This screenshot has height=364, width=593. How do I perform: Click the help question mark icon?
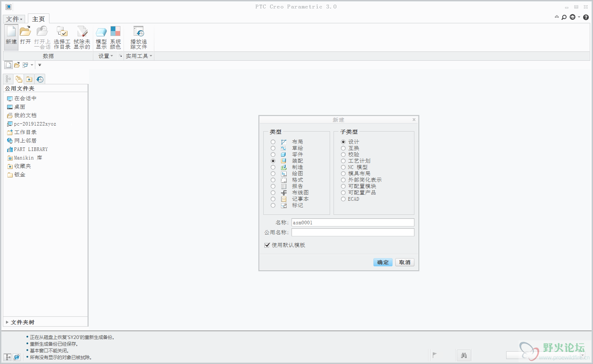tap(586, 17)
